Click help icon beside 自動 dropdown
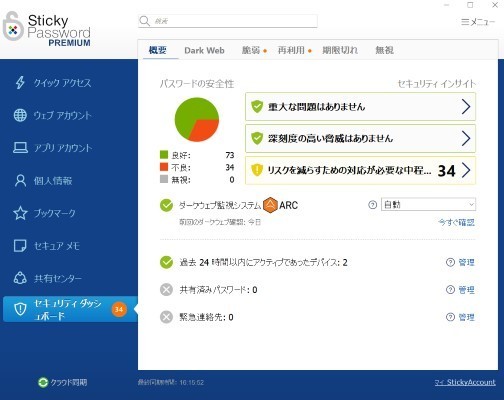This screenshot has width=504, height=400. pos(372,205)
